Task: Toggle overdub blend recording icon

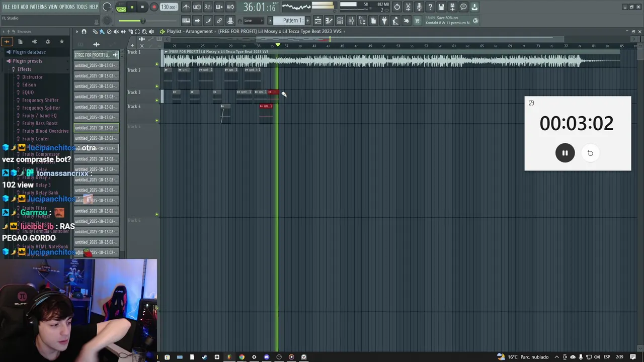Action: (x=219, y=7)
